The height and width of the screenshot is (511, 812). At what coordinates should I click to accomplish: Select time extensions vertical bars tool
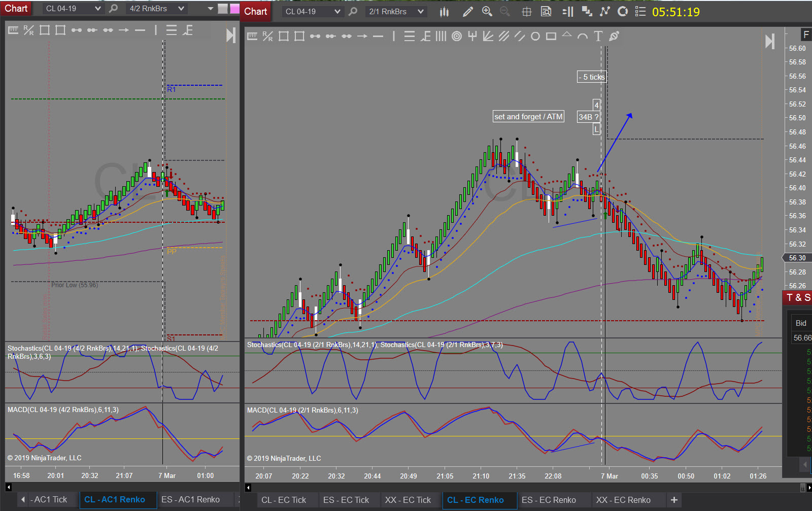441,36
